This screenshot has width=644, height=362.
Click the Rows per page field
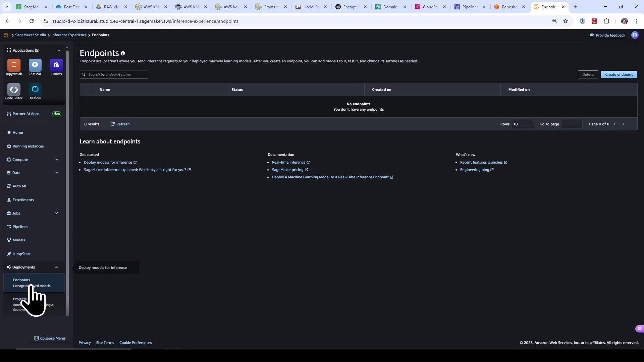pos(522,124)
